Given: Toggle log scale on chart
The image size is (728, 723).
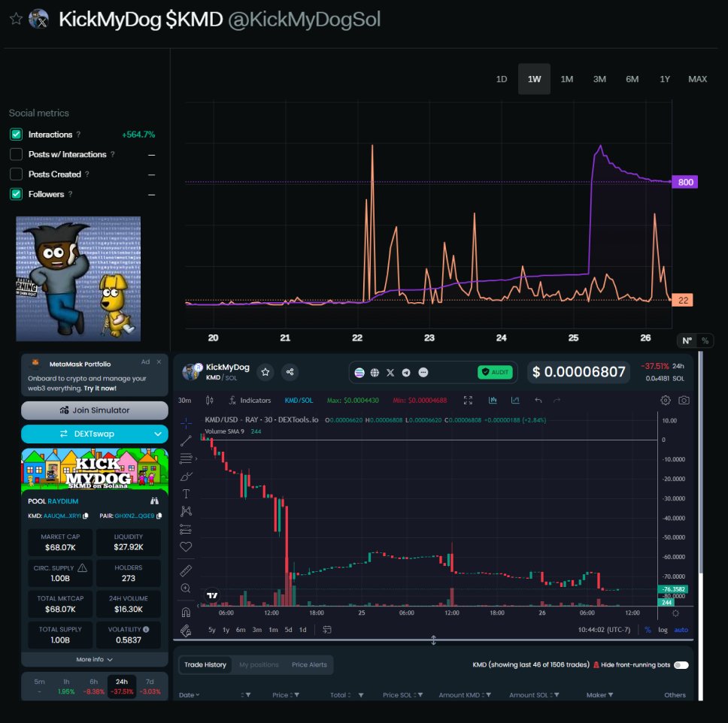Looking at the screenshot, I should [x=663, y=630].
